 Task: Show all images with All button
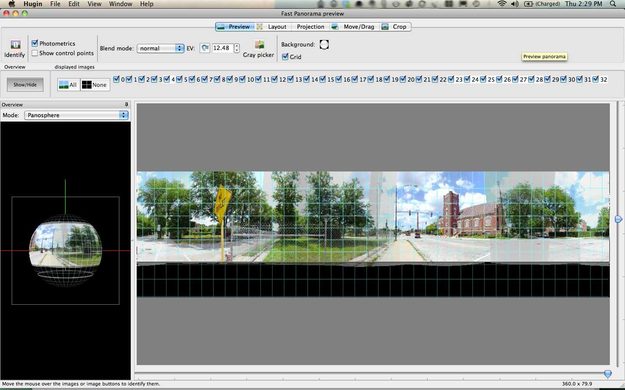pos(68,85)
